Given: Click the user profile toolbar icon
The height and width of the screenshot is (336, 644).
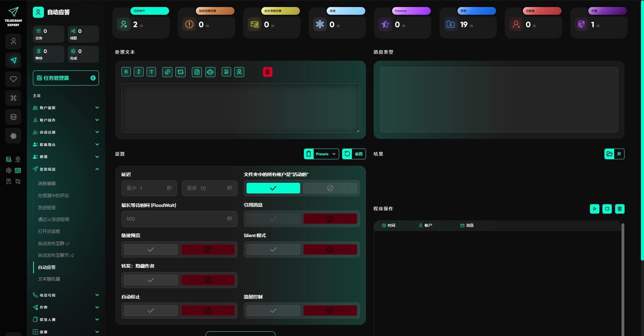Looking at the screenshot, I should tap(239, 72).
